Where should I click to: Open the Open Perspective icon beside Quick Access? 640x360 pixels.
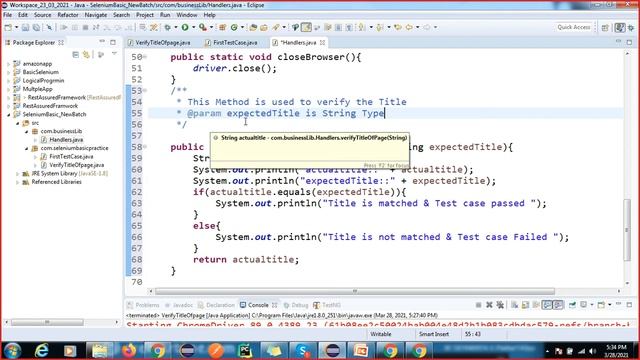click(605, 27)
